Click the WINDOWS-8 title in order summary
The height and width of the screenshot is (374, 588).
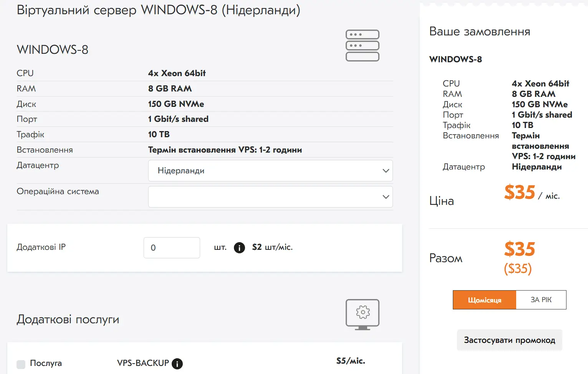pos(455,59)
